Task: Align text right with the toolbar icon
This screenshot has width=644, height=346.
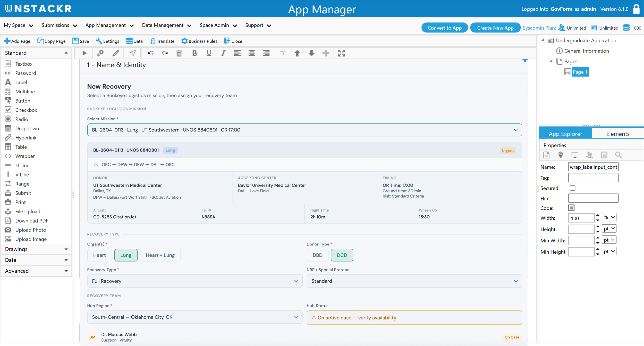Action: coord(266,53)
